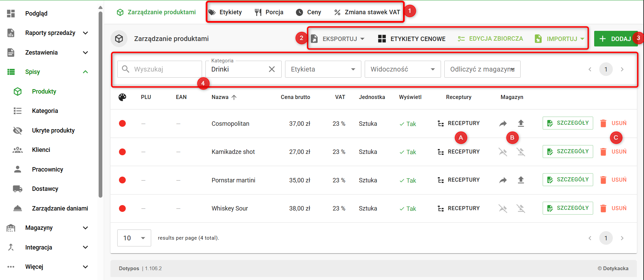Open the Etykieta filter dropdown
The height and width of the screenshot is (280, 644).
coord(323,69)
